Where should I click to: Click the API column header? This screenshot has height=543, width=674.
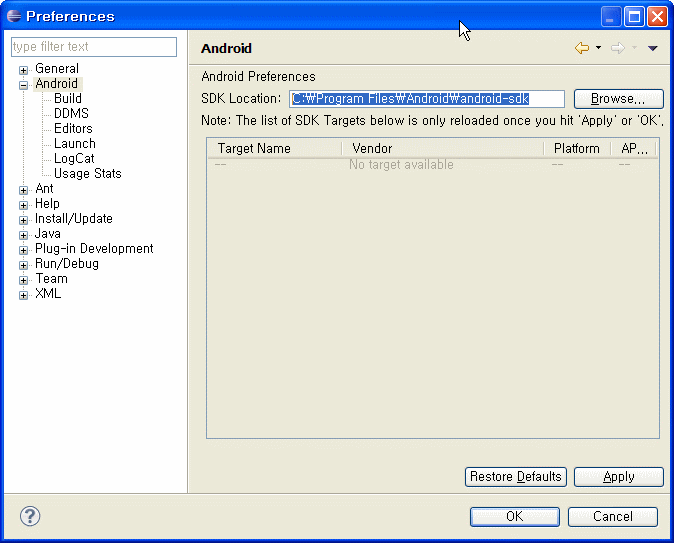[x=634, y=148]
